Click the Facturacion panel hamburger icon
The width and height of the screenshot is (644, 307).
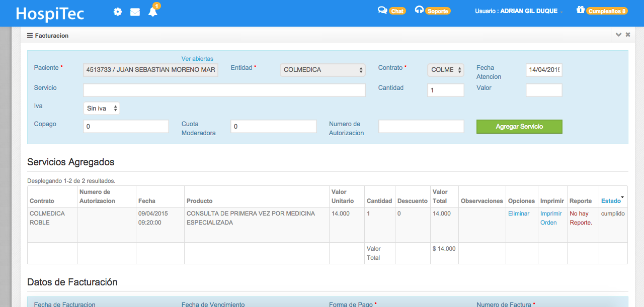point(30,36)
